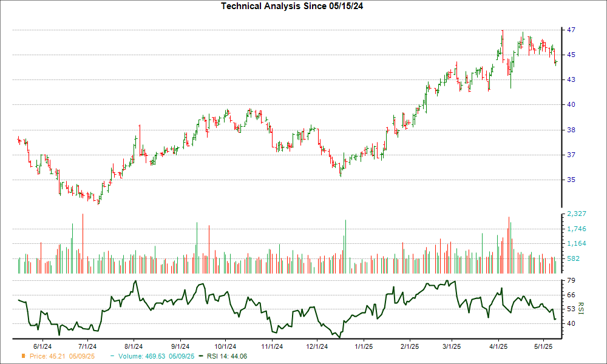Click the 5/1/25 date label
This screenshot has width=607, height=364.
pos(543,346)
